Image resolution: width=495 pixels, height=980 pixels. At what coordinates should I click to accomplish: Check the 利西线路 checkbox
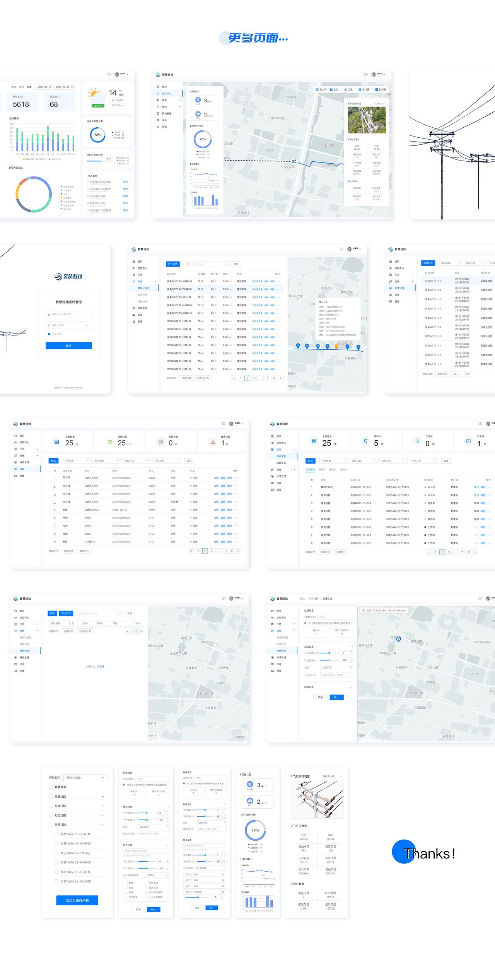(51, 815)
